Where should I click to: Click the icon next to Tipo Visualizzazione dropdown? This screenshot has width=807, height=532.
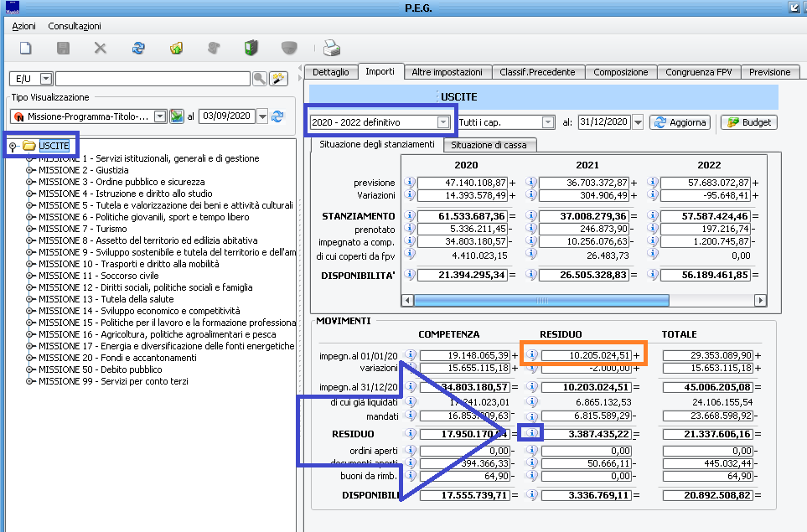coord(177,116)
